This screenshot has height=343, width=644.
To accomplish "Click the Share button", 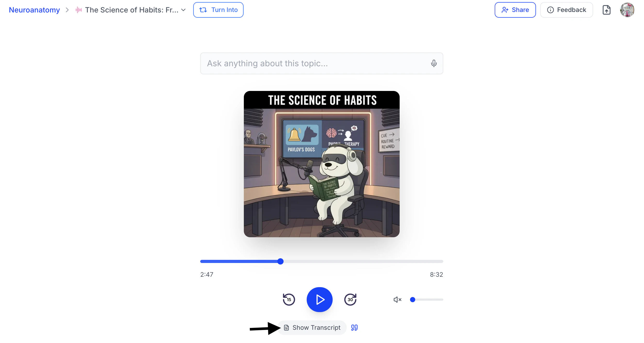I will click(515, 10).
